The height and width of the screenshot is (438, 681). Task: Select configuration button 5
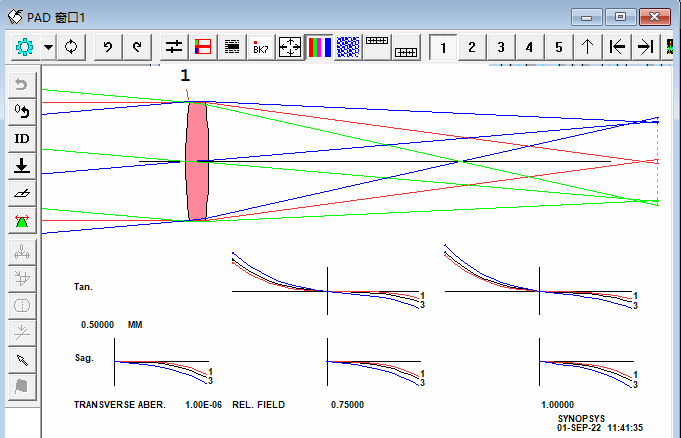click(x=559, y=47)
